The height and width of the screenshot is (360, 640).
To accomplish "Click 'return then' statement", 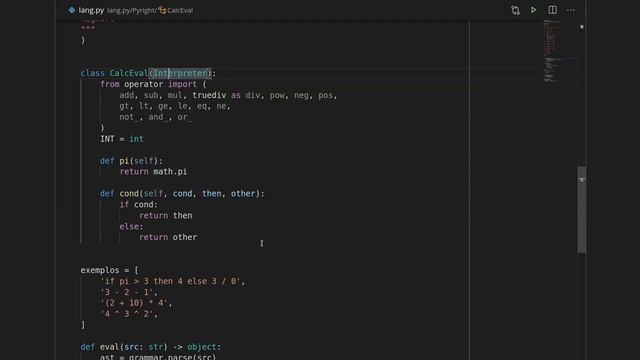I will (x=166, y=216).
